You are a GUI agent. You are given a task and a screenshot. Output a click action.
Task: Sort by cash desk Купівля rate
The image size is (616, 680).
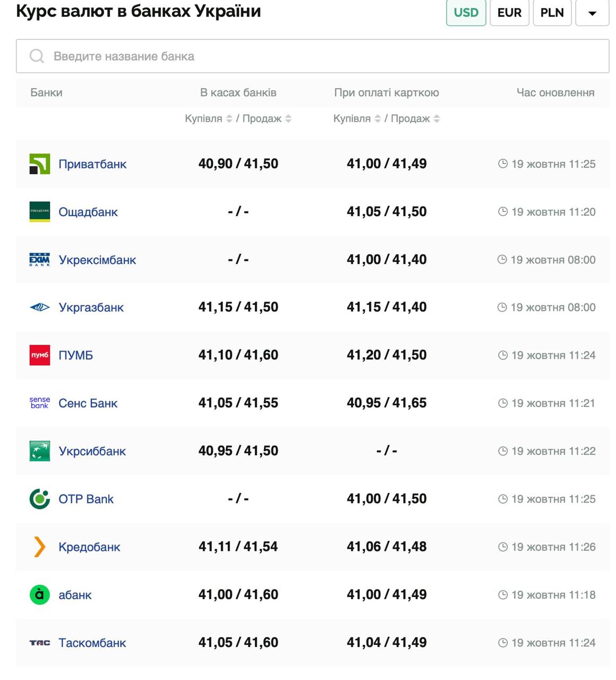(x=229, y=118)
